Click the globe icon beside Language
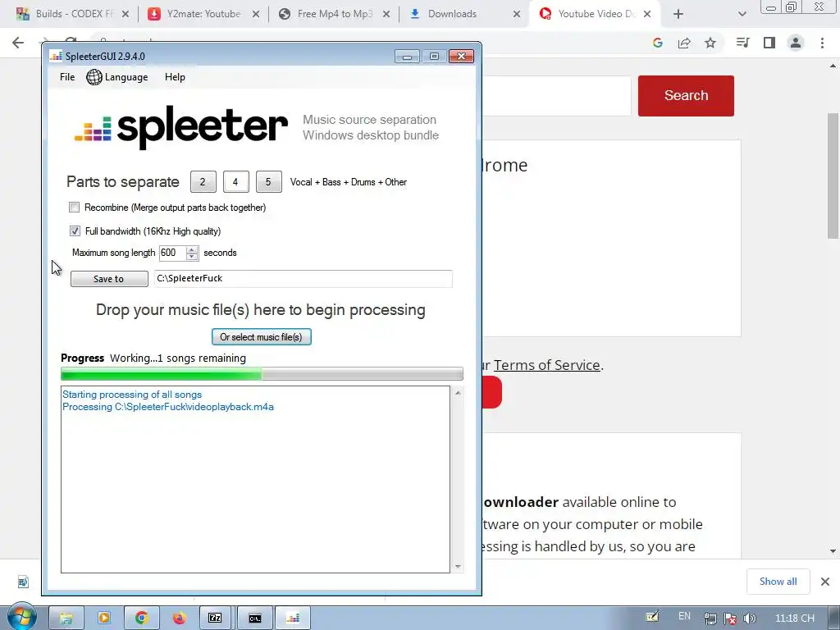This screenshot has height=630, width=840. click(x=94, y=77)
